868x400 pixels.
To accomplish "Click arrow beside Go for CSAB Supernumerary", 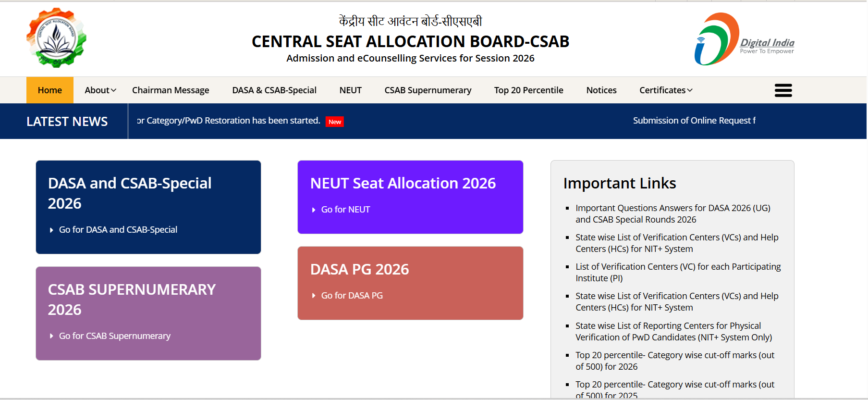I will [51, 336].
